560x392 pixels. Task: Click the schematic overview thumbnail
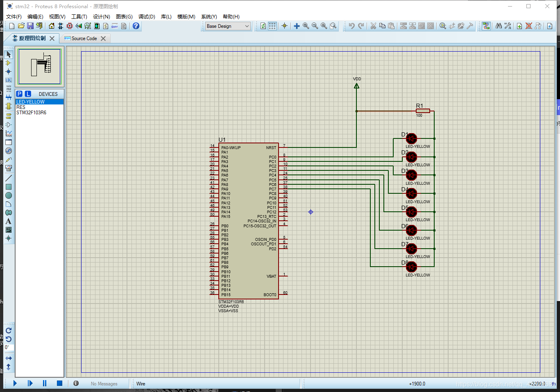[40, 66]
